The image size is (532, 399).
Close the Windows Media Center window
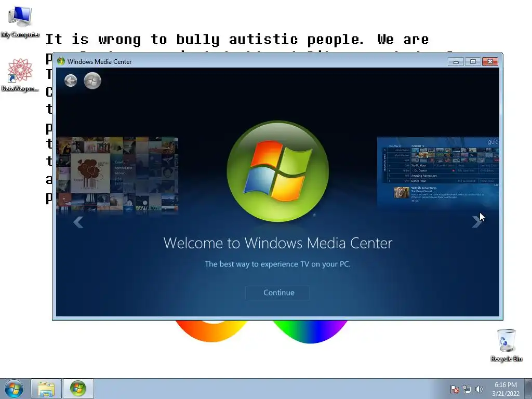(x=490, y=61)
